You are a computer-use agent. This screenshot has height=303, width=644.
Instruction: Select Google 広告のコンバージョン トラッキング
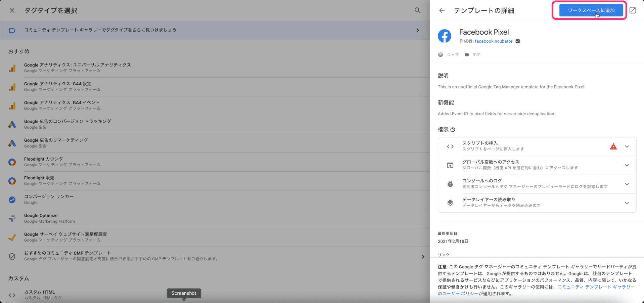click(215, 124)
